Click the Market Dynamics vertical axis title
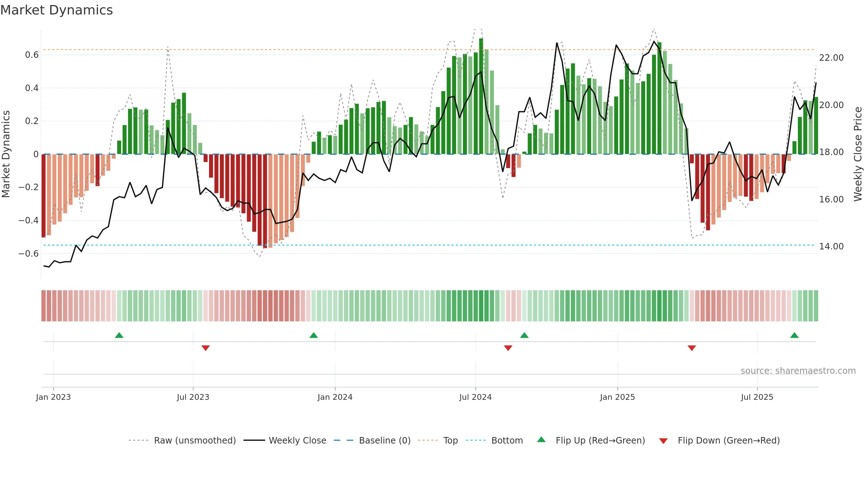This screenshot has height=488, width=868. pos(6,154)
